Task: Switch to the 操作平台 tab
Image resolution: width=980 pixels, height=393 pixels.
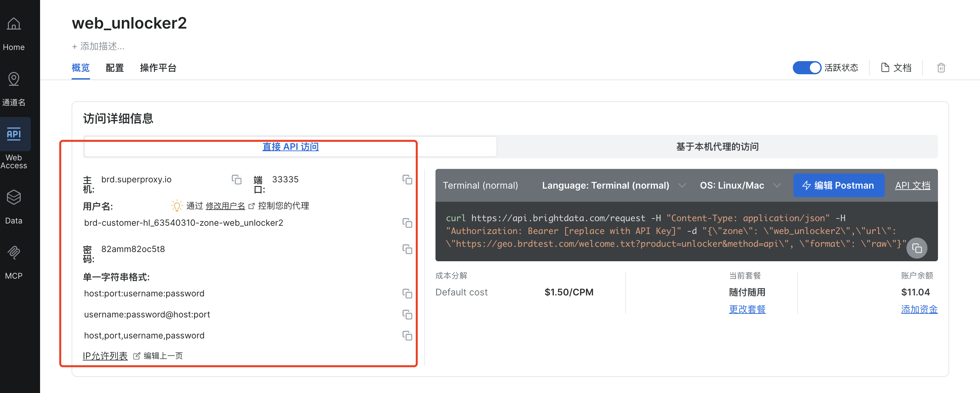Action: (158, 68)
